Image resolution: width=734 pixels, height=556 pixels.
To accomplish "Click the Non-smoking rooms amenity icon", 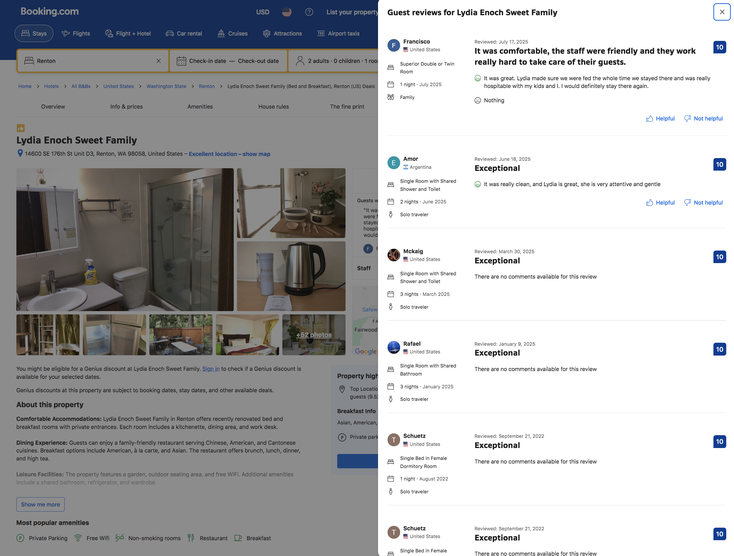I will (x=120, y=538).
